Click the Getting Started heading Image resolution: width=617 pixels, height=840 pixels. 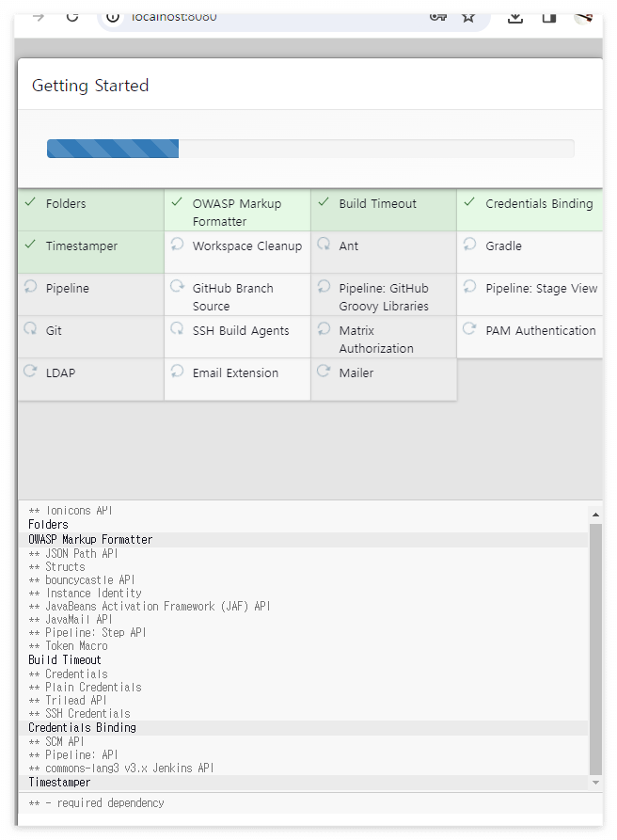pyautogui.click(x=90, y=86)
